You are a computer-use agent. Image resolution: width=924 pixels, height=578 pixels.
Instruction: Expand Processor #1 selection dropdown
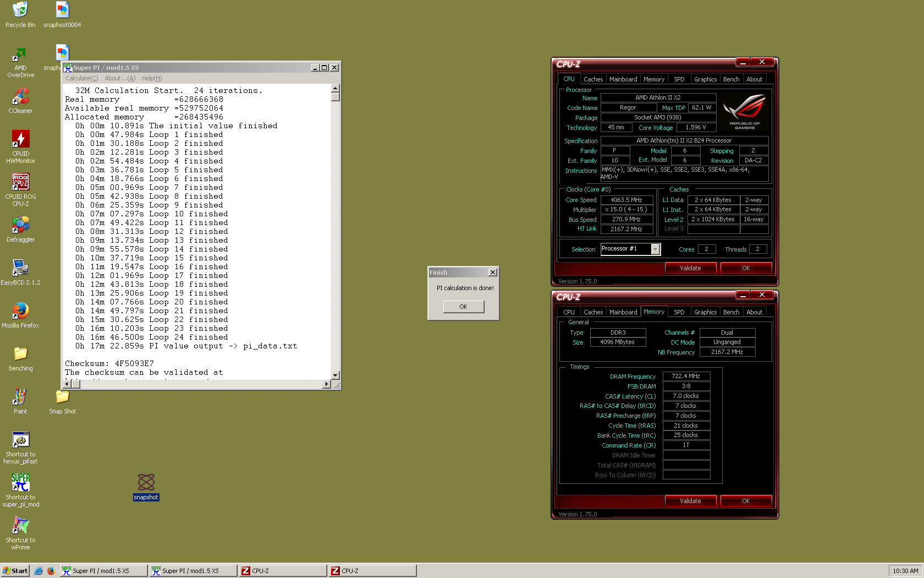tap(655, 249)
